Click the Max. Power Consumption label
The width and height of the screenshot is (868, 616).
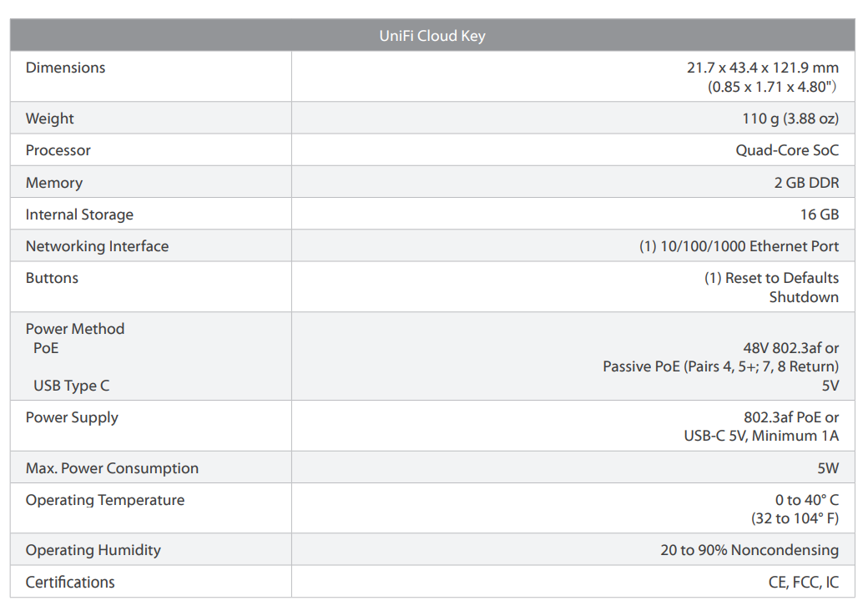[112, 468]
